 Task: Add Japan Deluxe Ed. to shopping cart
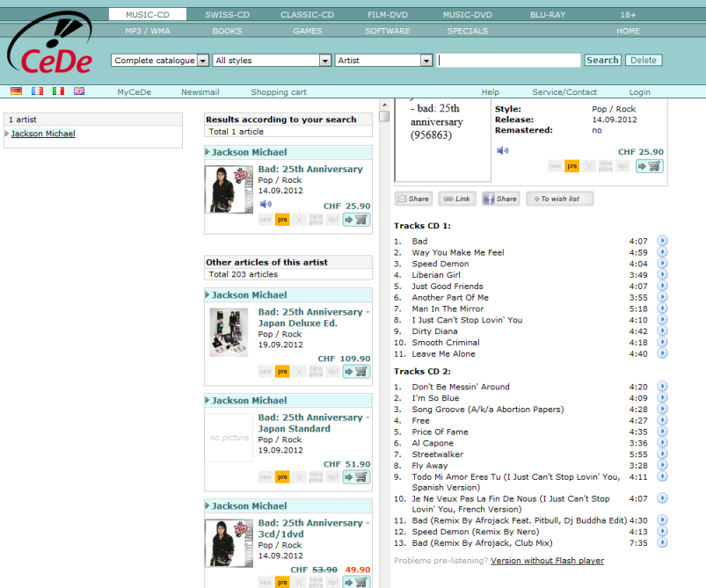click(x=356, y=372)
